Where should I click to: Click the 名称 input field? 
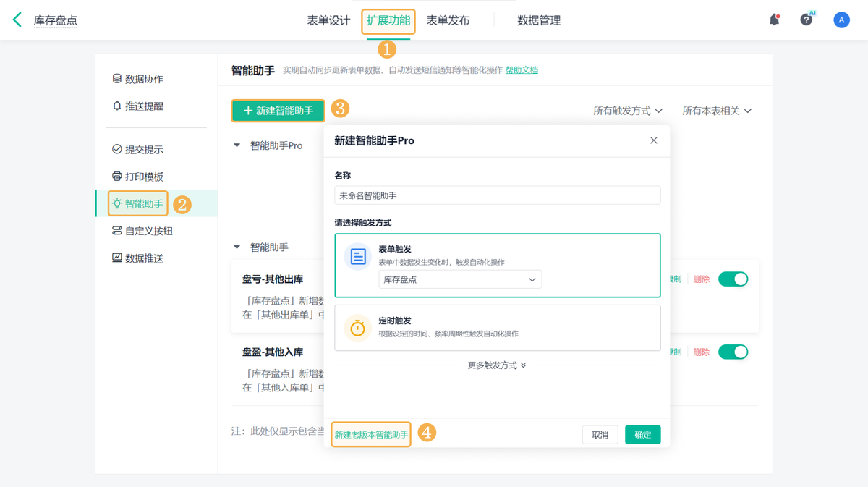coord(497,195)
